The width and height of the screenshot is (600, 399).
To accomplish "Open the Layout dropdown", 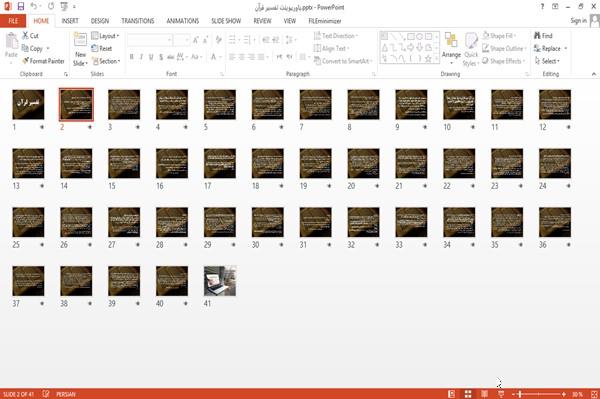I will coord(105,36).
